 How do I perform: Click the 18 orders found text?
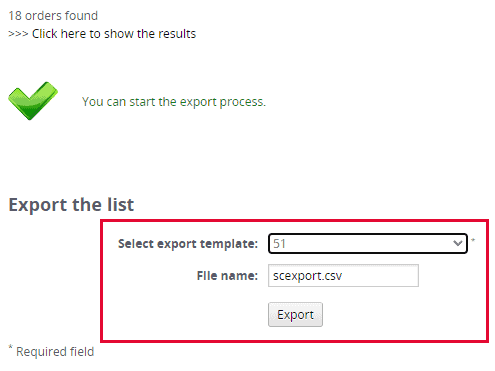(53, 16)
